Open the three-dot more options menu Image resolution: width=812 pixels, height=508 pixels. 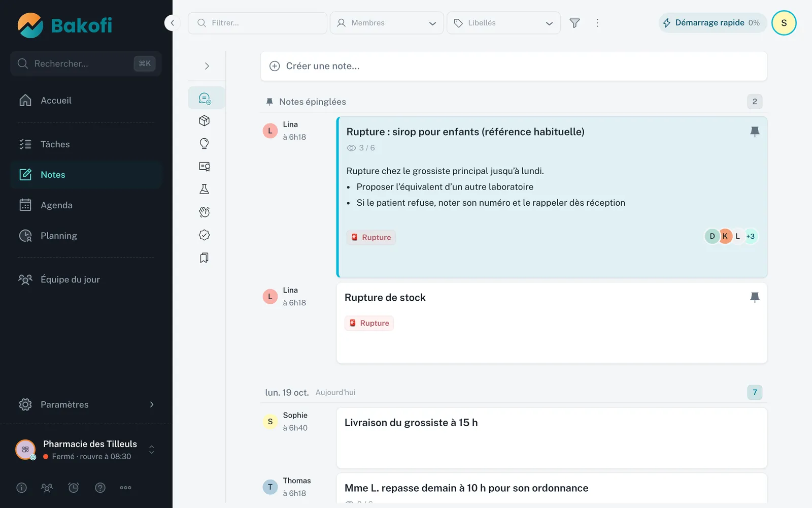(x=597, y=23)
